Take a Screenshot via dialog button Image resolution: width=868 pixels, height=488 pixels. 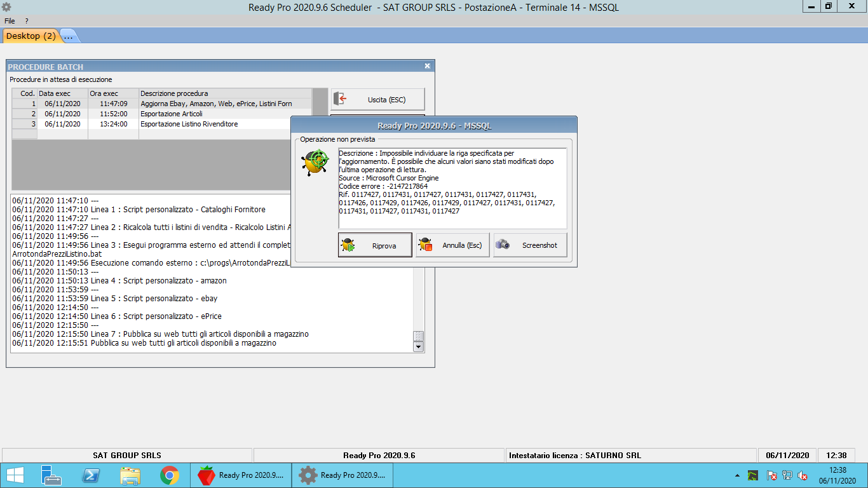click(530, 245)
